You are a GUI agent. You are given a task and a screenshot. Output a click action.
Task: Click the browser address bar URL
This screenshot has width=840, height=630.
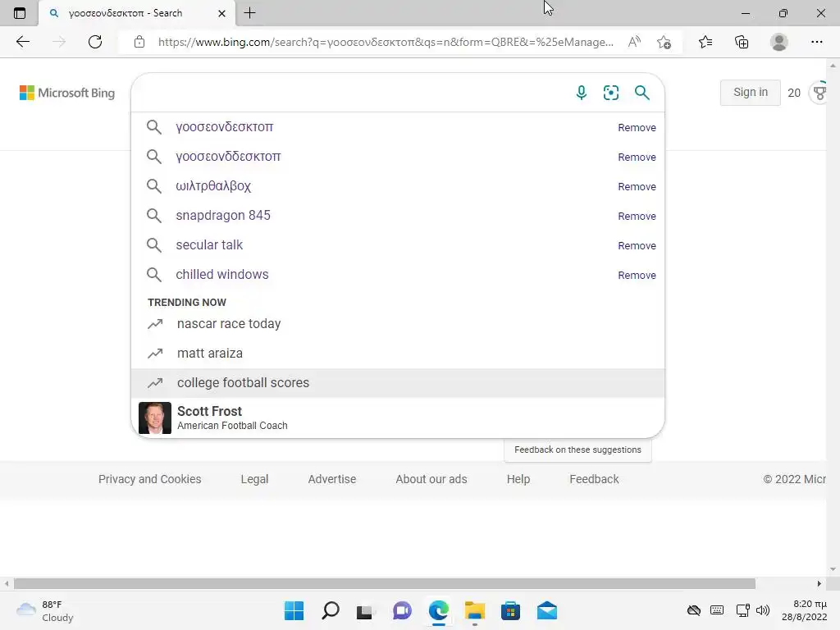point(386,42)
